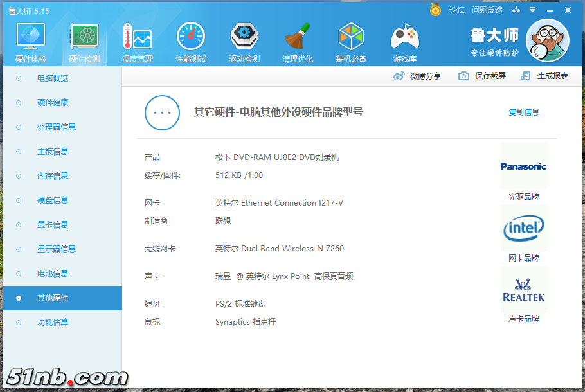The image size is (585, 392).
Task: Click the 微博分享 Weibo share button
Action: [417, 76]
